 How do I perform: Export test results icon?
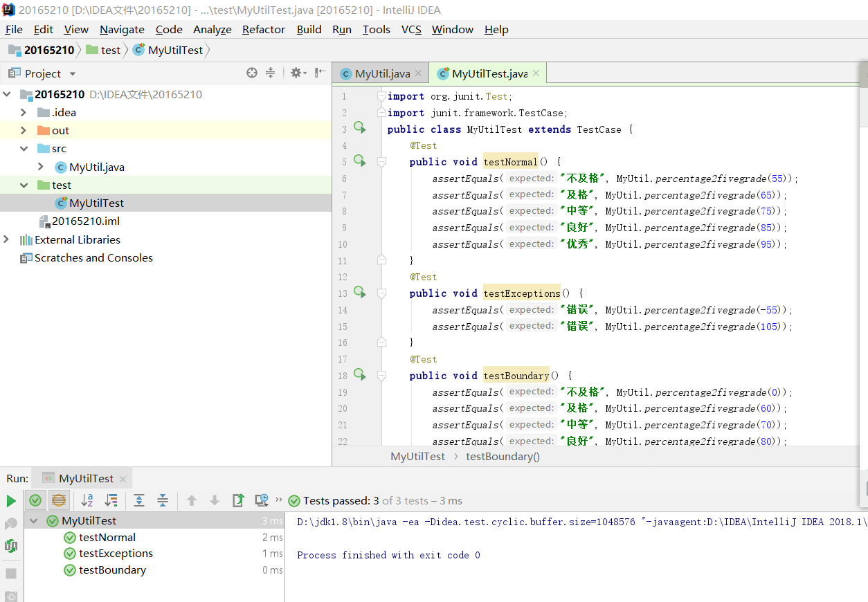(x=238, y=500)
